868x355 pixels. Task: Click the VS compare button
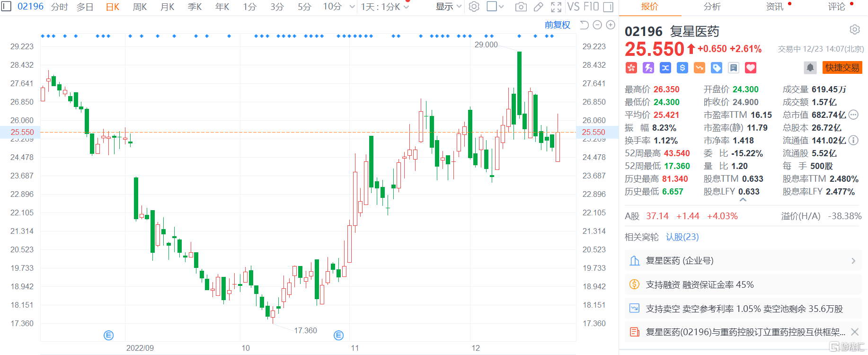(573, 7)
